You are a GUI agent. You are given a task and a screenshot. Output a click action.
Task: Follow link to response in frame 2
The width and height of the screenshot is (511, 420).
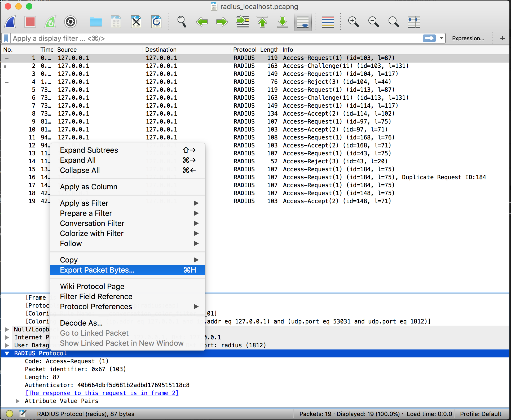coord(102,393)
